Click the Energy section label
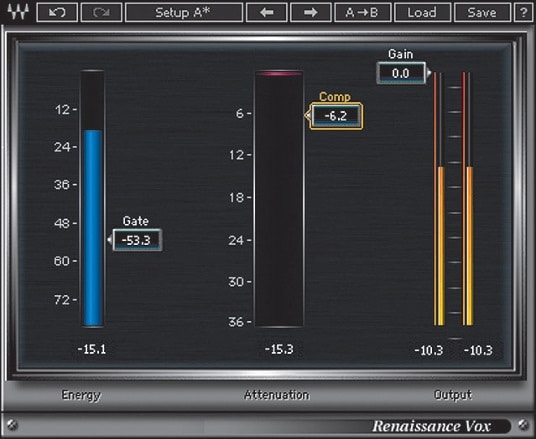The width and height of the screenshot is (536, 439). coord(81,396)
